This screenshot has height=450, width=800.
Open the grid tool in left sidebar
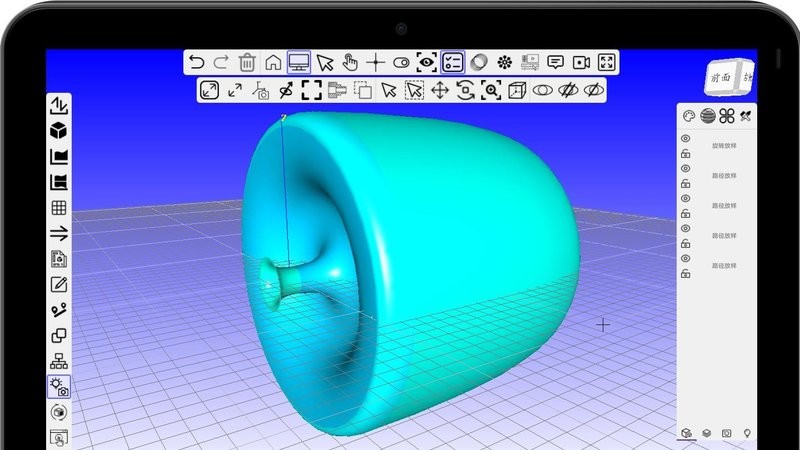click(59, 208)
